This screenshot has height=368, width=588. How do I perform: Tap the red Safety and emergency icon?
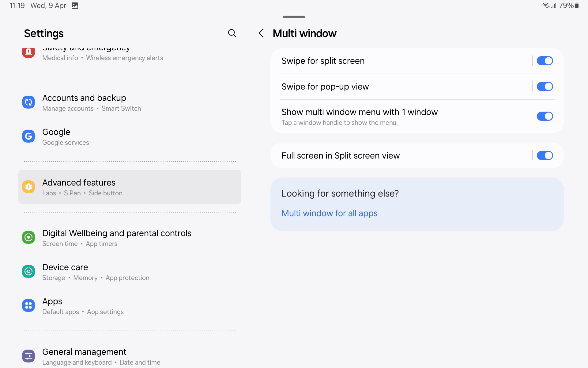click(28, 52)
